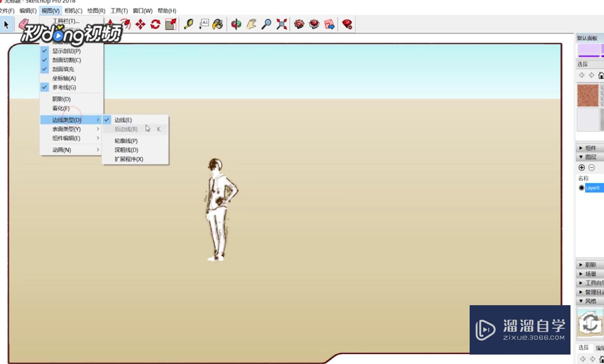Go forward in materials browser
This screenshot has width=604, height=364.
click(592, 75)
